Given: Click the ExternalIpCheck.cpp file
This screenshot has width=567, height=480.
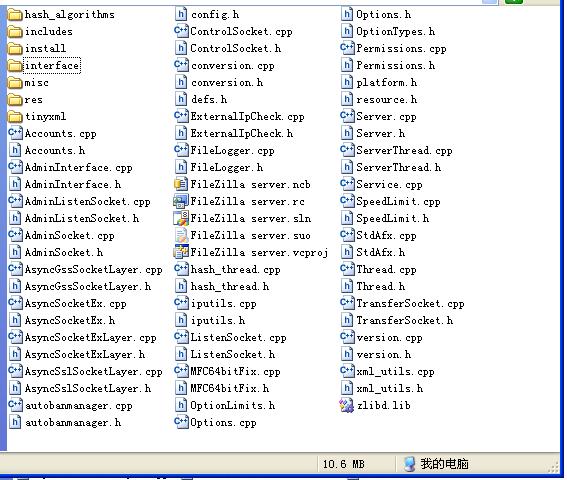Looking at the screenshot, I should pyautogui.click(x=239, y=116).
